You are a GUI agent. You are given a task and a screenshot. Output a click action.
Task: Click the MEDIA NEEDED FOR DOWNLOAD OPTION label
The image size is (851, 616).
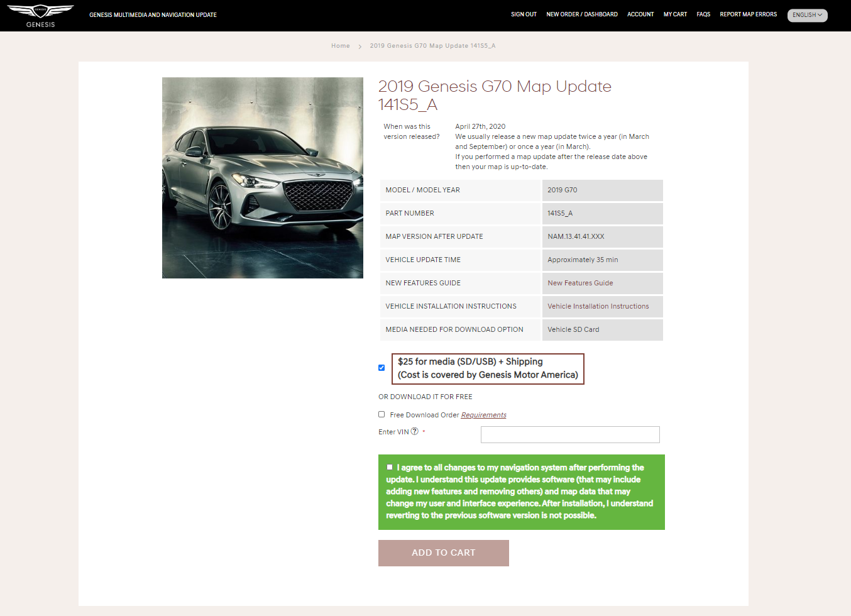pyautogui.click(x=454, y=329)
